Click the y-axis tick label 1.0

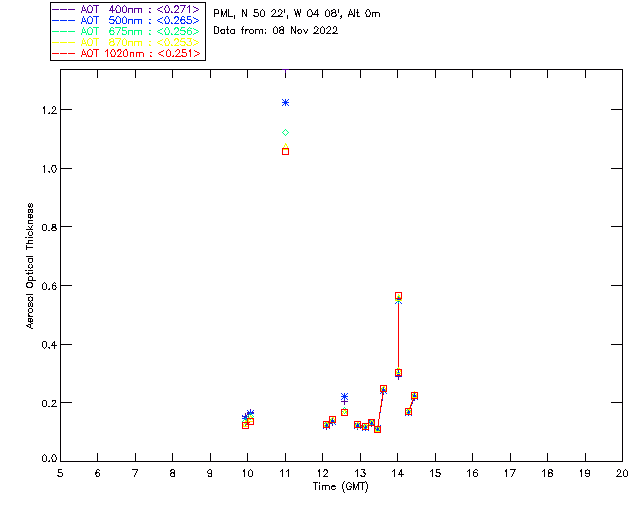point(49,169)
